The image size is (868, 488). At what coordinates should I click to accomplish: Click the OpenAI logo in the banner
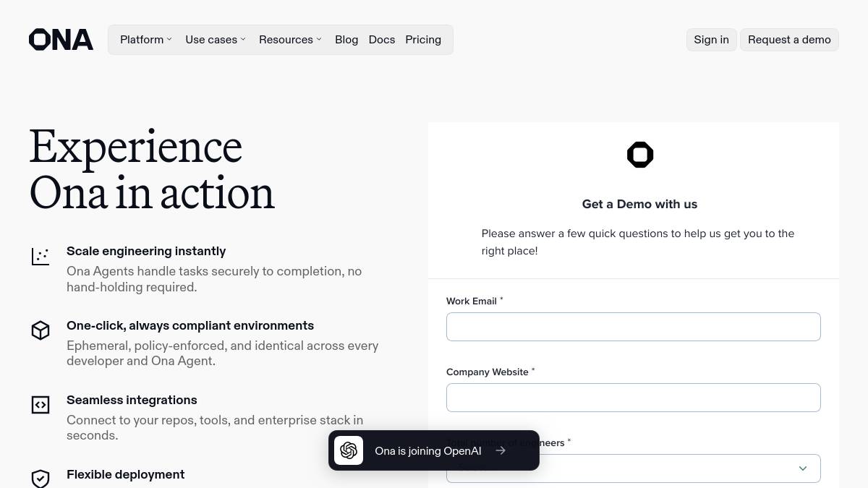[x=349, y=450]
